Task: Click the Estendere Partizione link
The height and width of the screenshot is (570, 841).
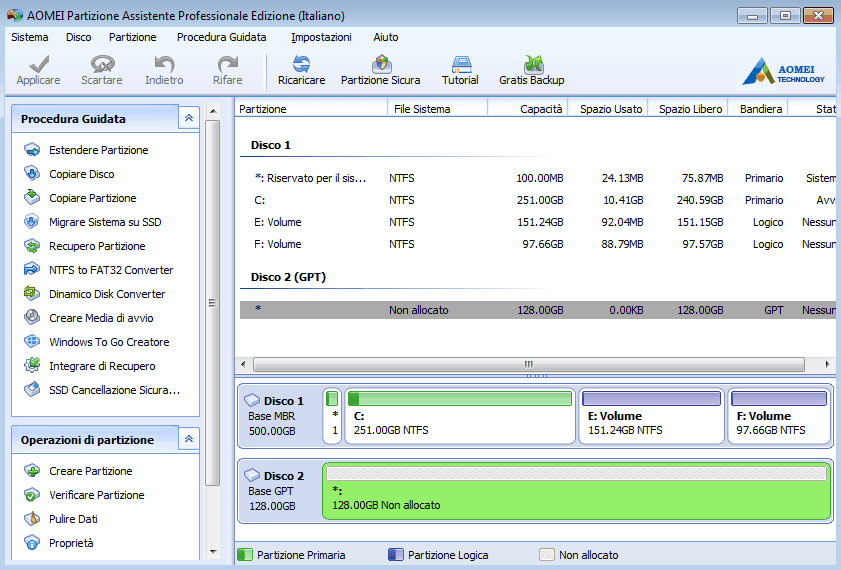Action: click(x=99, y=150)
